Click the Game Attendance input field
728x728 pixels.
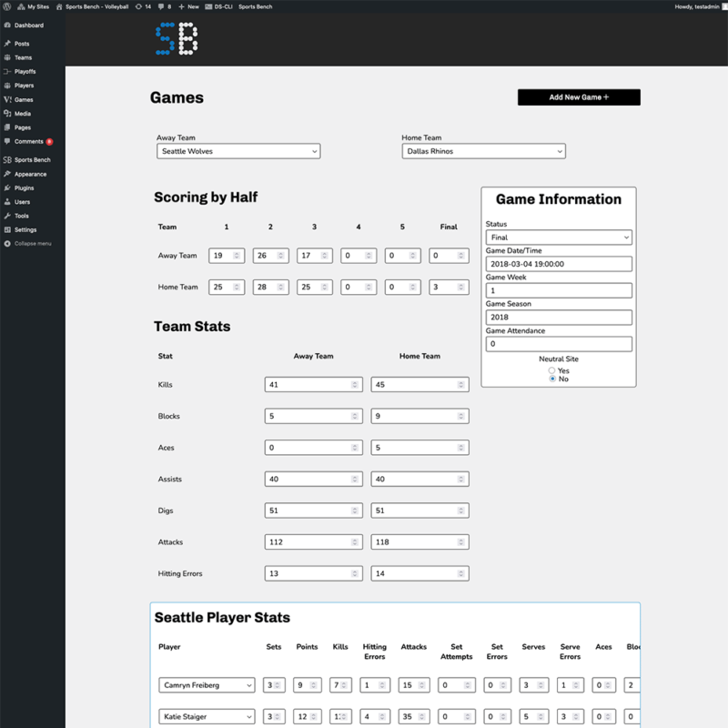[x=559, y=344]
